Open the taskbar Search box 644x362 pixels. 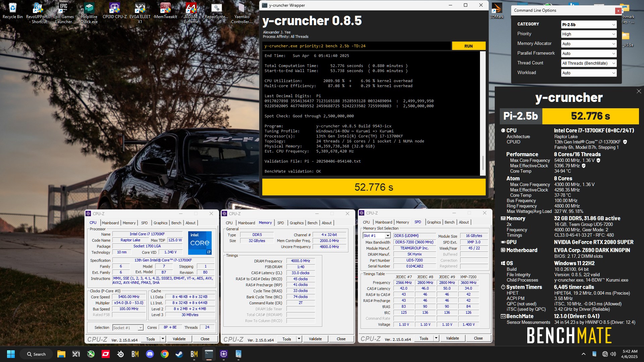coord(37,354)
